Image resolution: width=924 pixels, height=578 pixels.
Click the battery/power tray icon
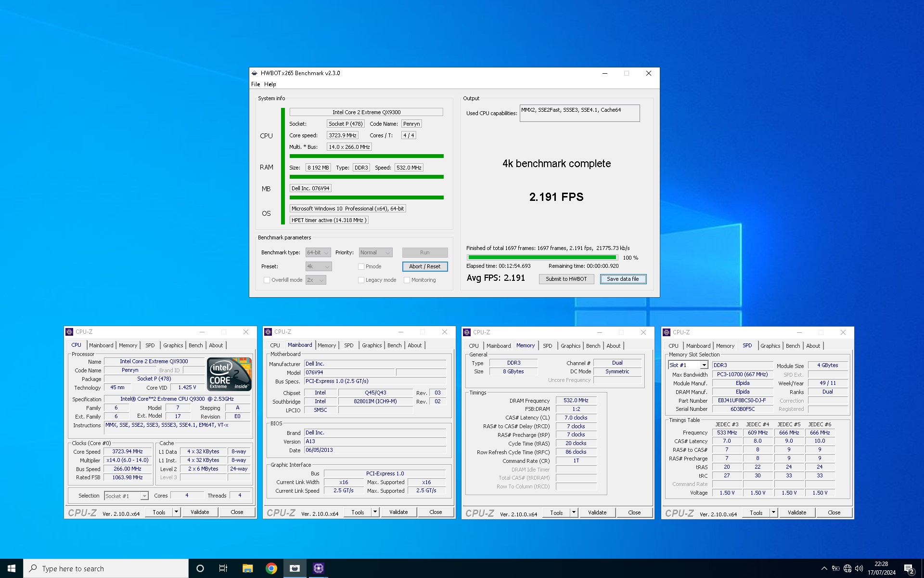point(836,568)
